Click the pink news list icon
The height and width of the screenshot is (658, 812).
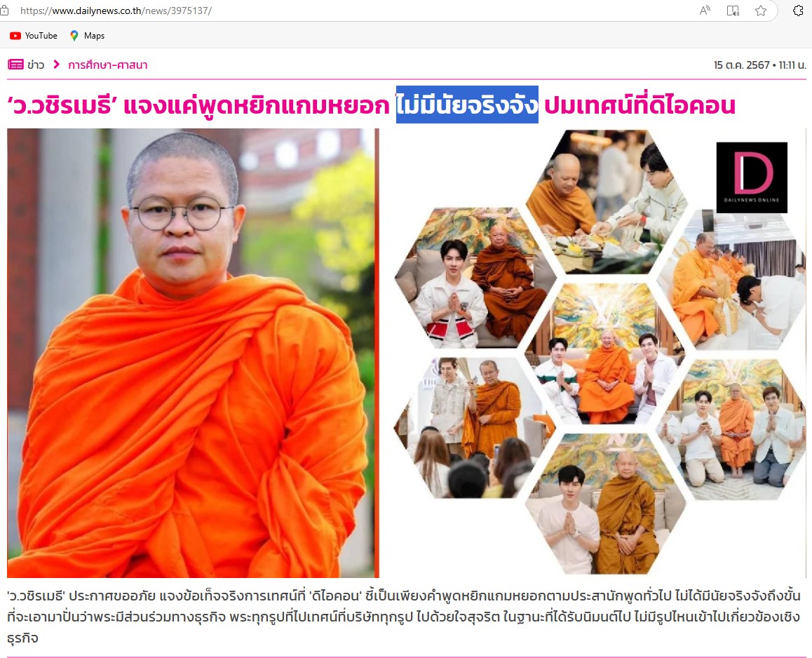(15, 65)
